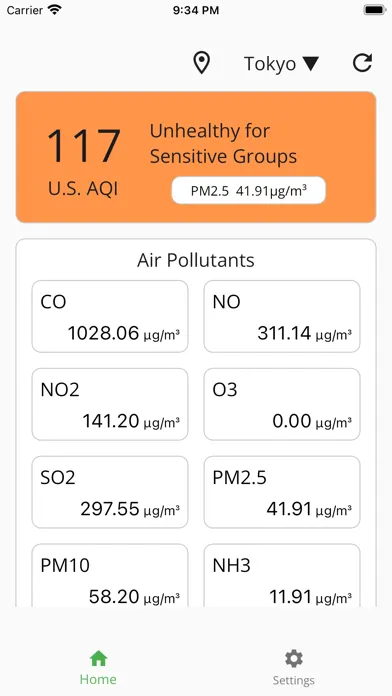Select the orange U.S. AQI 117 card
The image size is (392, 696).
pos(196,157)
